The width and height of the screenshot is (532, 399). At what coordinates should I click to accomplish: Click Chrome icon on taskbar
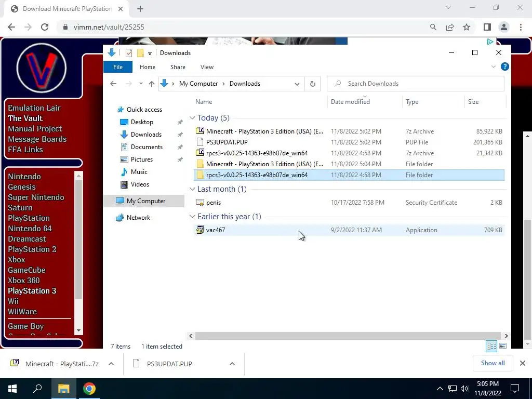89,389
